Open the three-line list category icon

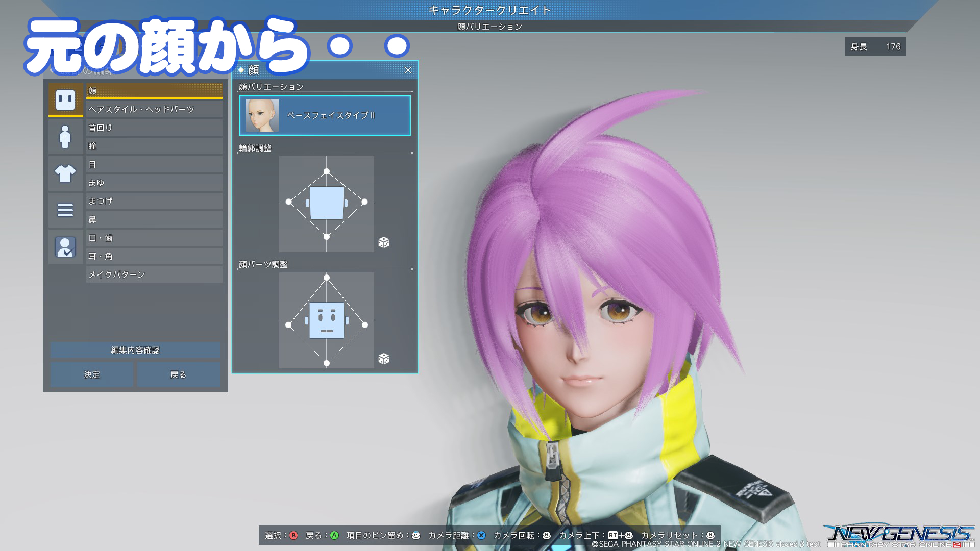pos(65,210)
